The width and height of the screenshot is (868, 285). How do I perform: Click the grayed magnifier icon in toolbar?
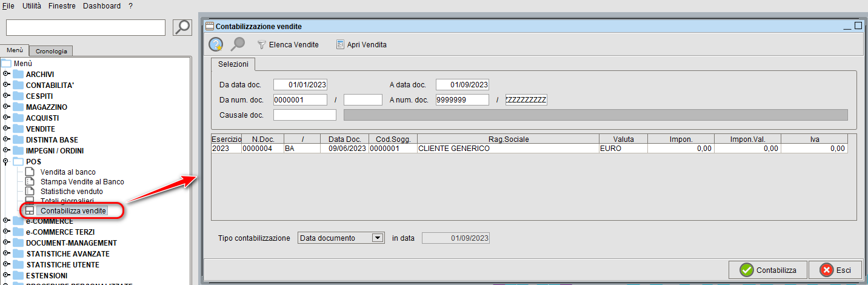tap(238, 44)
